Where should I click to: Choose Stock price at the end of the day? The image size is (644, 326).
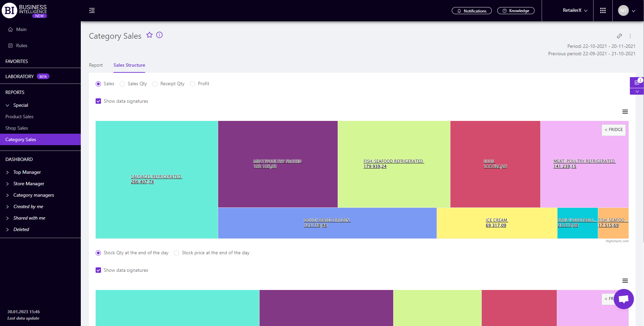[176, 253]
